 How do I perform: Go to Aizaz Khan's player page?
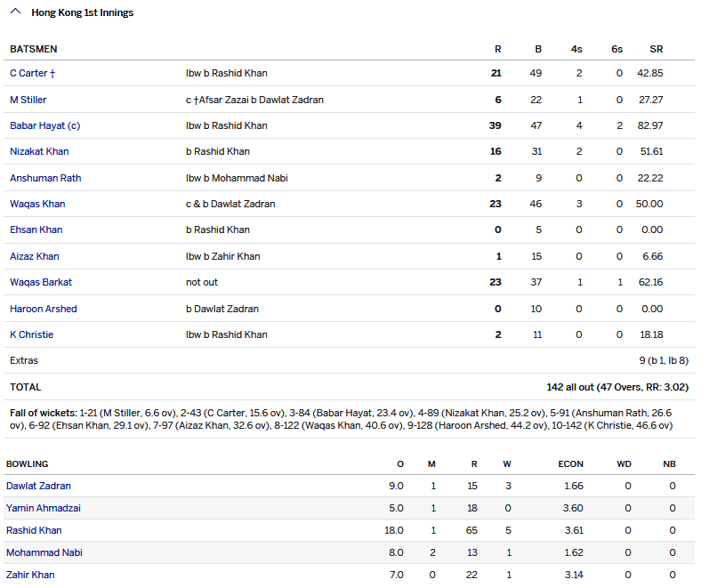pyautogui.click(x=35, y=256)
